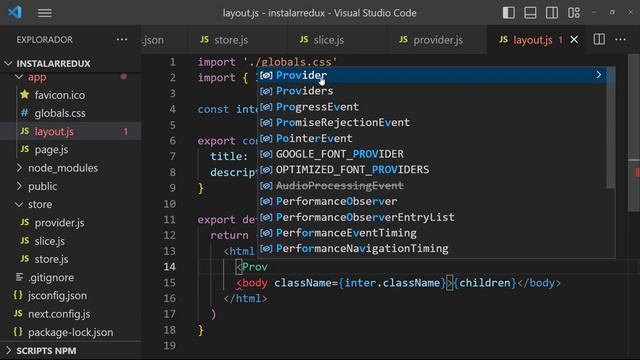Click the suggestion list scrollbar thumb
The width and height of the screenshot is (640, 360).
[x=611, y=128]
